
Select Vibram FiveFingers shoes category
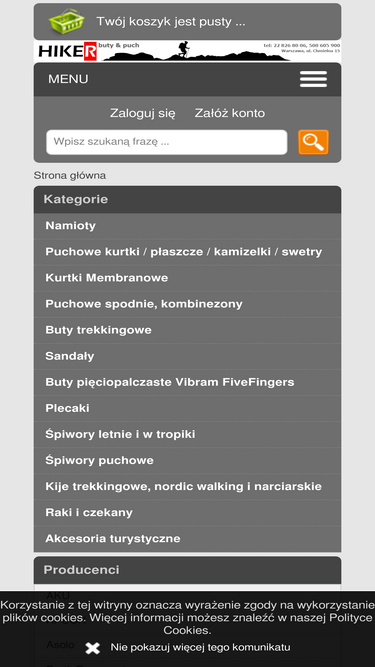[188, 382]
